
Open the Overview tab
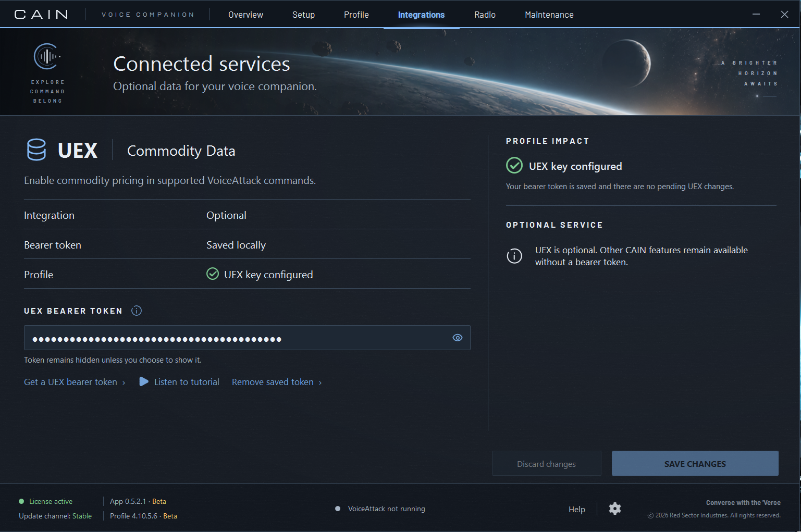[245, 15]
